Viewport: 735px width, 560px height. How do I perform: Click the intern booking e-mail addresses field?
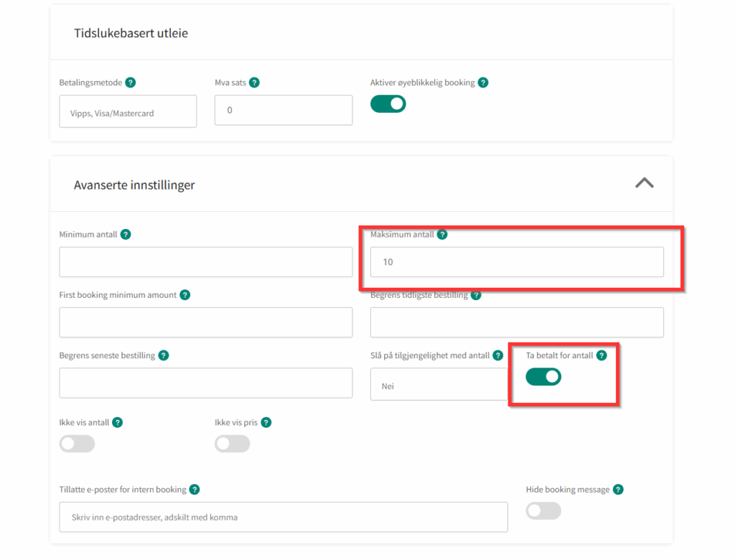click(x=284, y=517)
